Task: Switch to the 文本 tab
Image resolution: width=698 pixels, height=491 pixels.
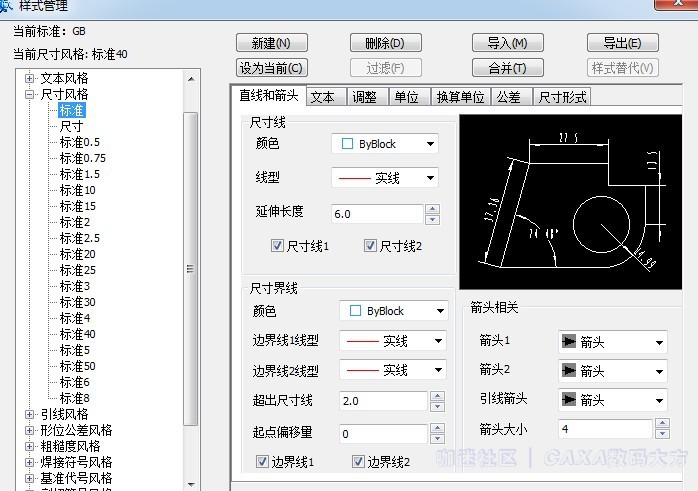Action: click(322, 97)
